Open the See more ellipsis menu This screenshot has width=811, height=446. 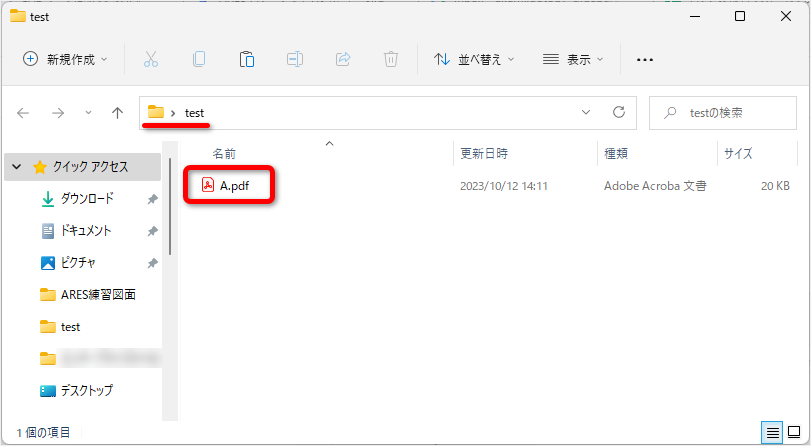click(645, 59)
